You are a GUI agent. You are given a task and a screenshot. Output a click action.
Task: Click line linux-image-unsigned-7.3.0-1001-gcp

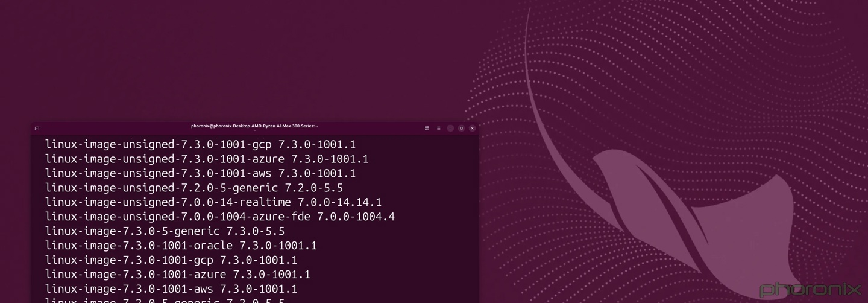[200, 145]
